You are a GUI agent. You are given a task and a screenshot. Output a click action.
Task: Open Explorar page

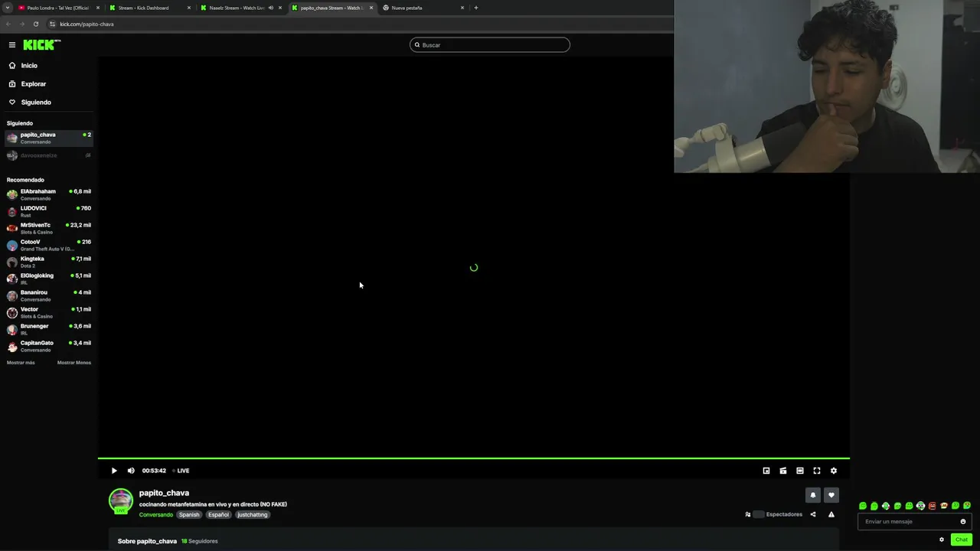[x=33, y=84]
